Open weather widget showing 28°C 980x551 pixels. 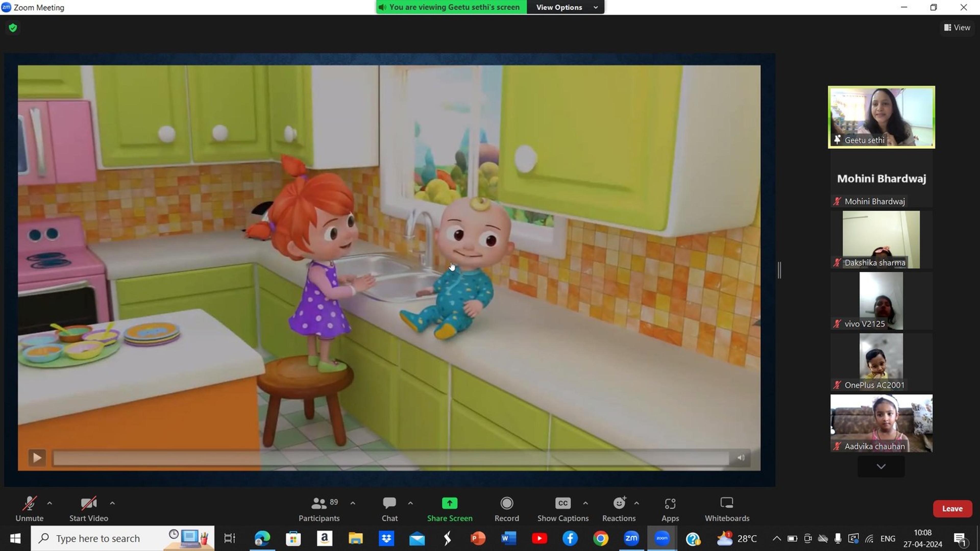click(737, 538)
